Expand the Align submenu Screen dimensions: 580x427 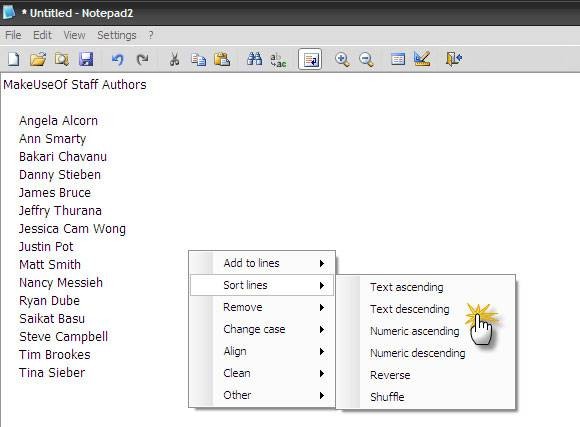(x=262, y=351)
